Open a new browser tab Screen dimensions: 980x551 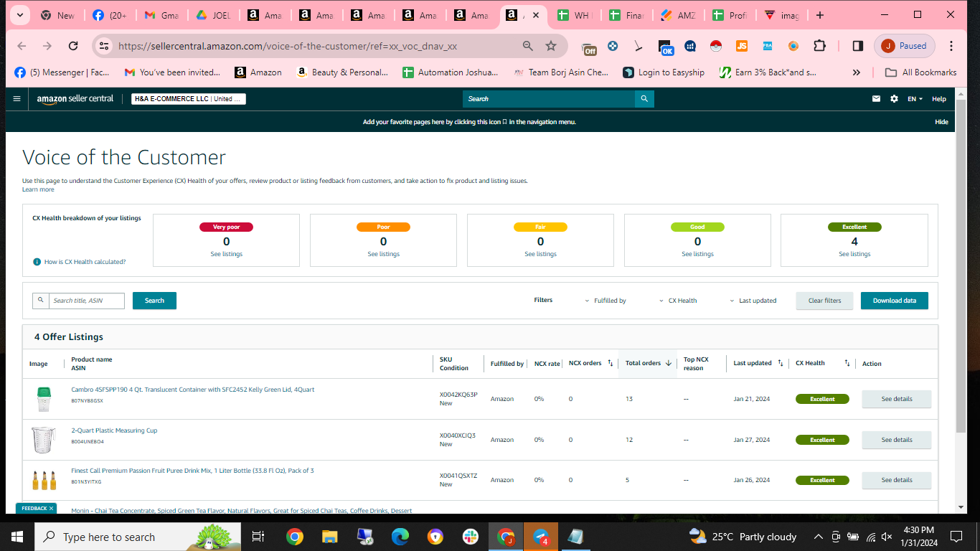820,15
